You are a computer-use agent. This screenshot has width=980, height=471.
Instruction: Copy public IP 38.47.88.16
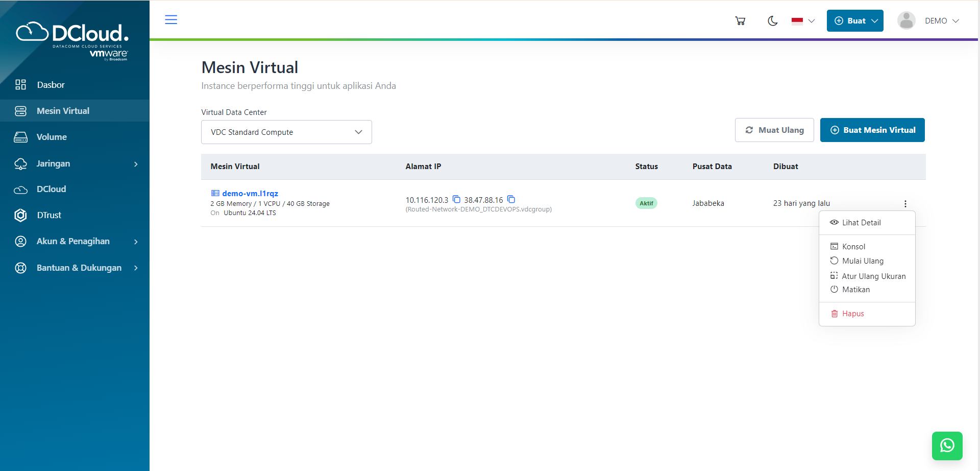click(x=511, y=199)
